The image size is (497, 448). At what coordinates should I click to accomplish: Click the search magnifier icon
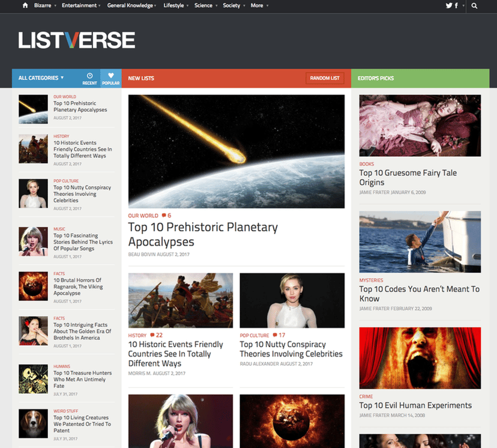point(474,6)
